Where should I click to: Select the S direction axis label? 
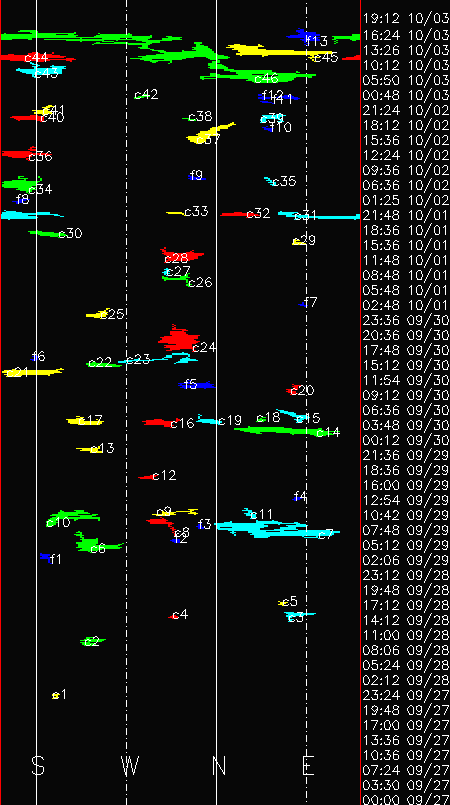coord(38,766)
